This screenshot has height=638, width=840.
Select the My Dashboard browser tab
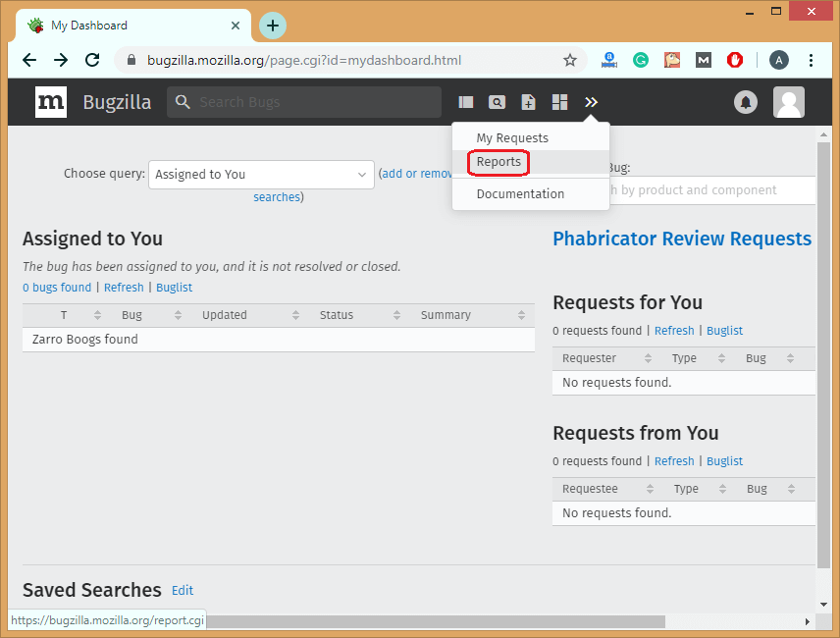[132, 26]
